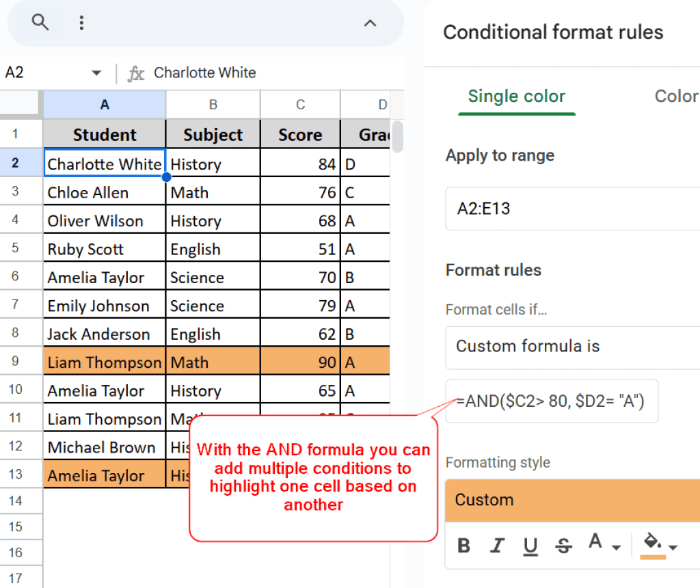Select the search icon in the toolbar
The image size is (700, 588).
pyautogui.click(x=40, y=22)
